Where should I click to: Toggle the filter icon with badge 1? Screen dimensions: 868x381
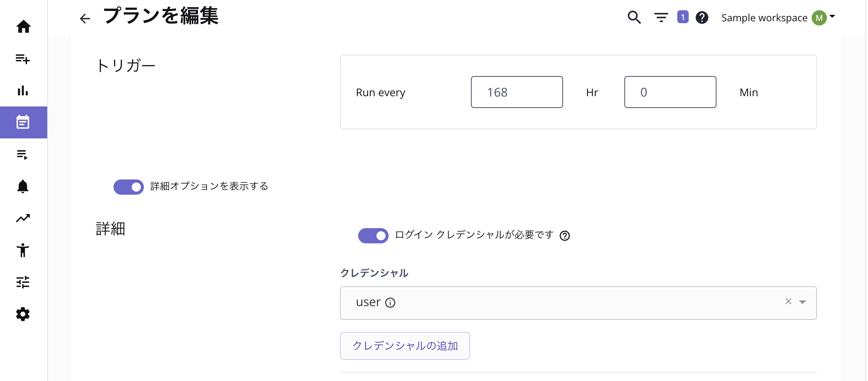click(661, 17)
